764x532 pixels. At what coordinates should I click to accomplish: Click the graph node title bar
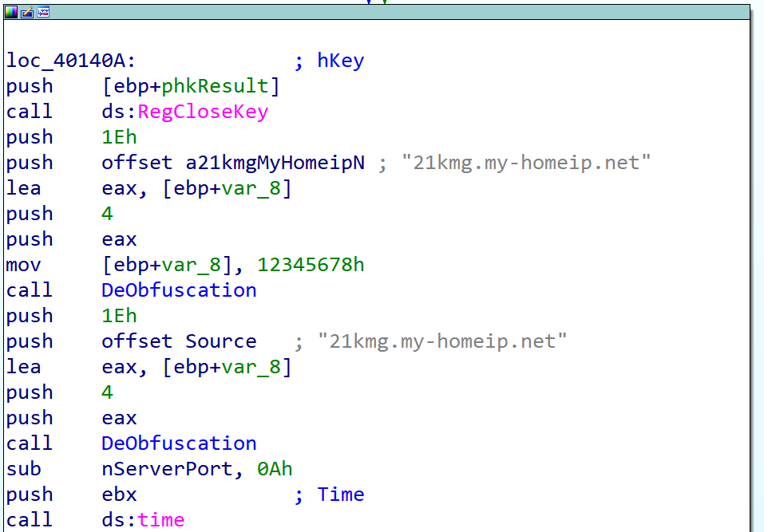377,12
